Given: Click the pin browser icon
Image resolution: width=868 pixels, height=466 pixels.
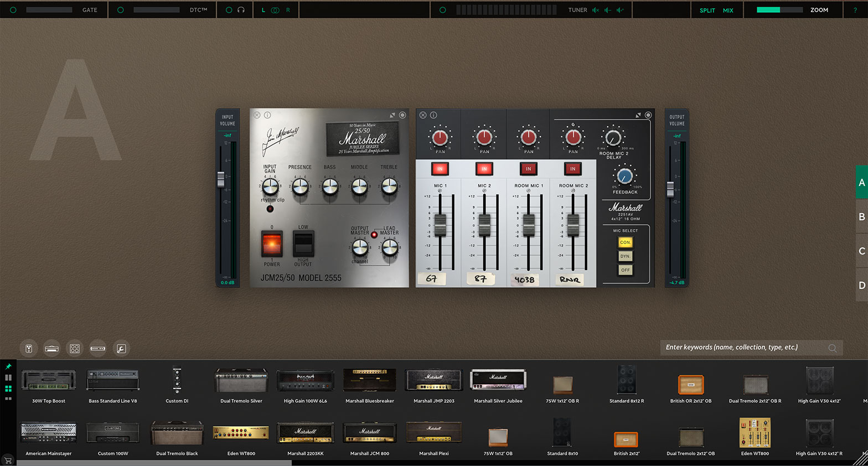Looking at the screenshot, I should [8, 366].
